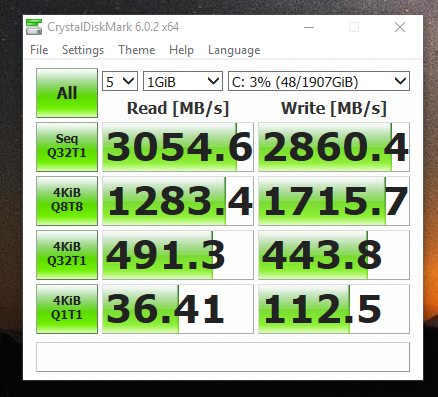Expand the test count dropdown showing 5
The image size is (438, 397).
point(120,81)
